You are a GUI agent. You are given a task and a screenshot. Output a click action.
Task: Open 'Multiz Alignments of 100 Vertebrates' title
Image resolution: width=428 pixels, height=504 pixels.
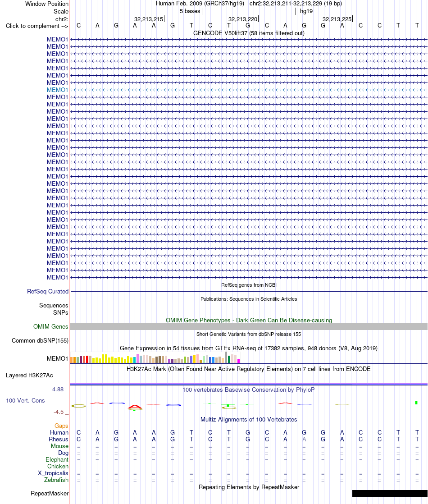(x=249, y=420)
